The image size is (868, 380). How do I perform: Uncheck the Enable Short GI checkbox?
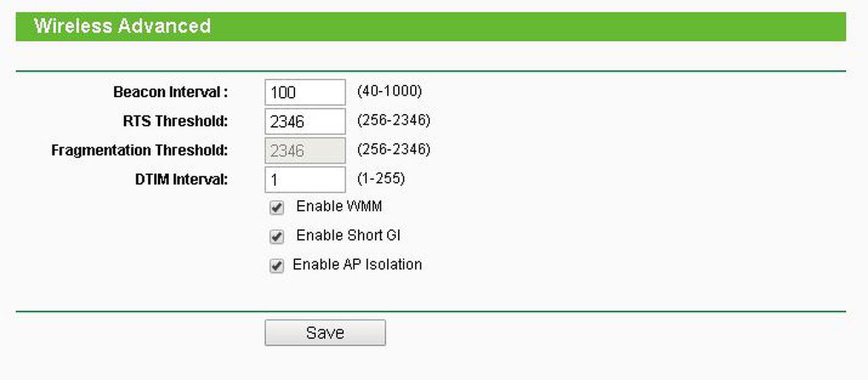(277, 237)
